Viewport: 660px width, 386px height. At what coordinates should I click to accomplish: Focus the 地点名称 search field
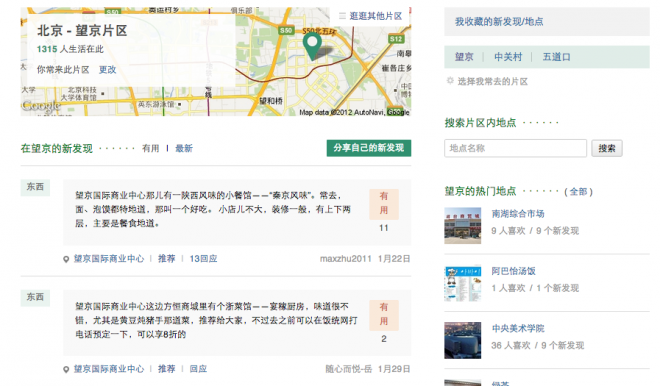click(x=515, y=148)
